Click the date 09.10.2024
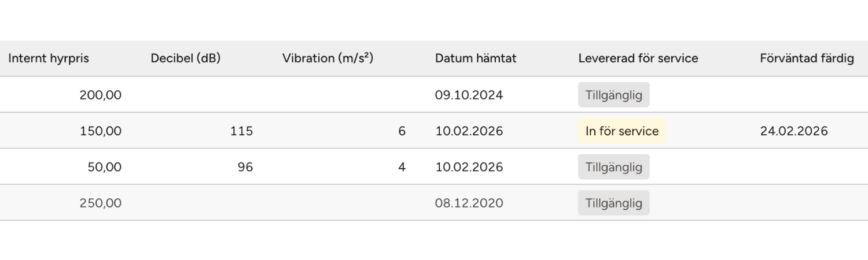The width and height of the screenshot is (868, 260). [x=469, y=95]
